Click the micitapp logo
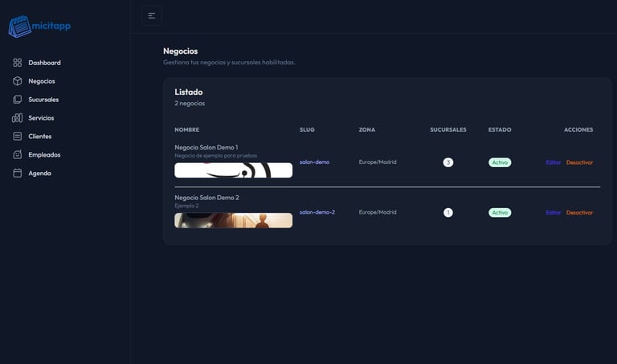617x364 pixels. (x=39, y=27)
